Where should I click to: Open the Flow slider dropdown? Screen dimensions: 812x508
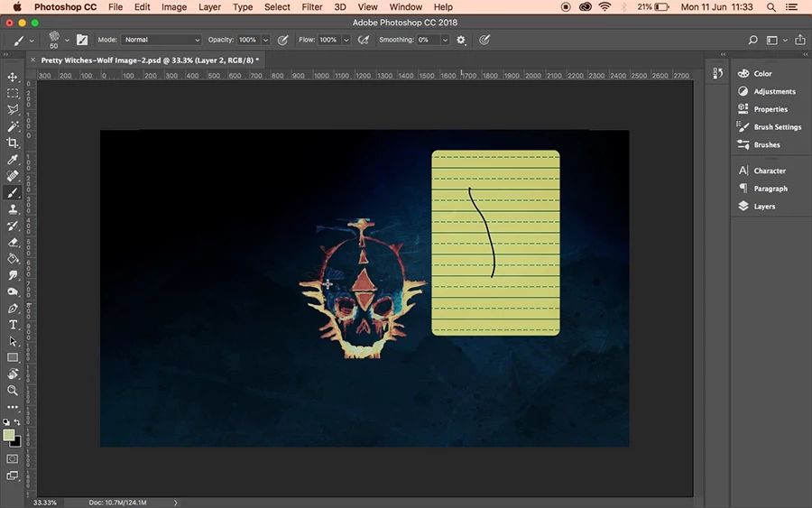(x=346, y=40)
